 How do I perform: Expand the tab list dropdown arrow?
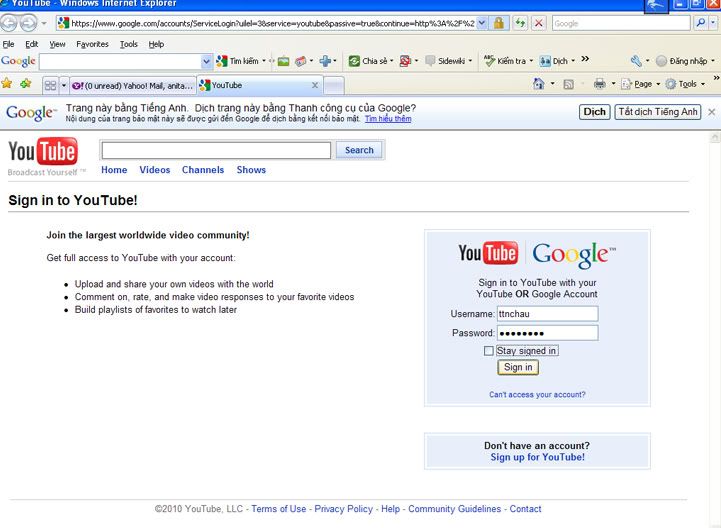point(64,85)
